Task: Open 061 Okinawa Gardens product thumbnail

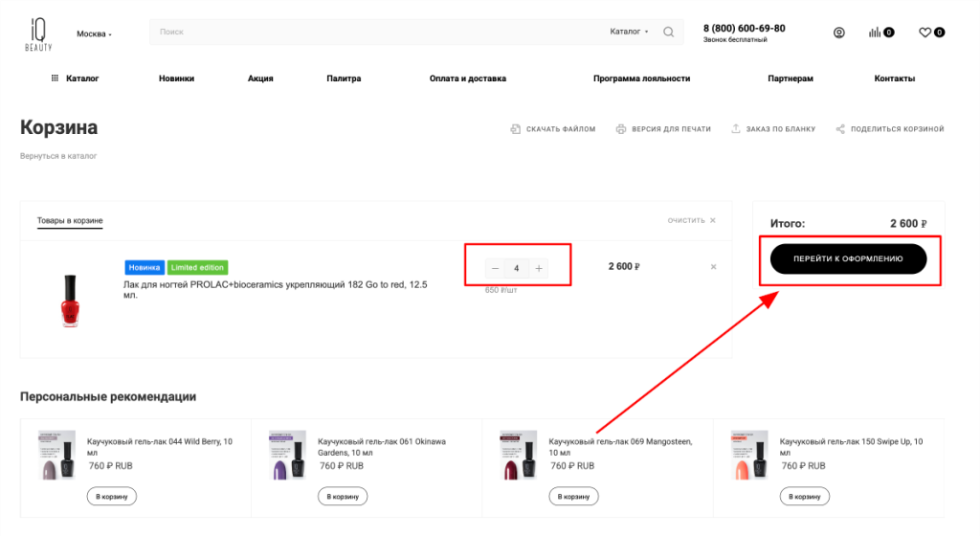Action: tap(287, 455)
